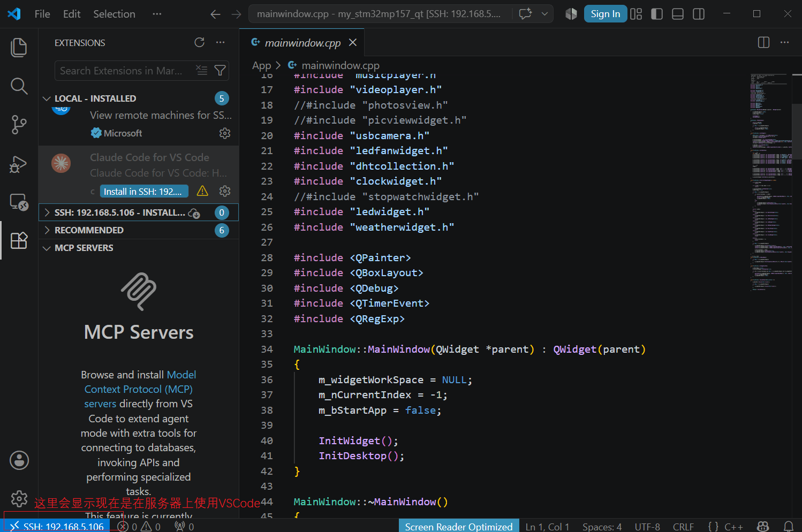Install local extensions in SSH cloud icon

[x=194, y=213]
